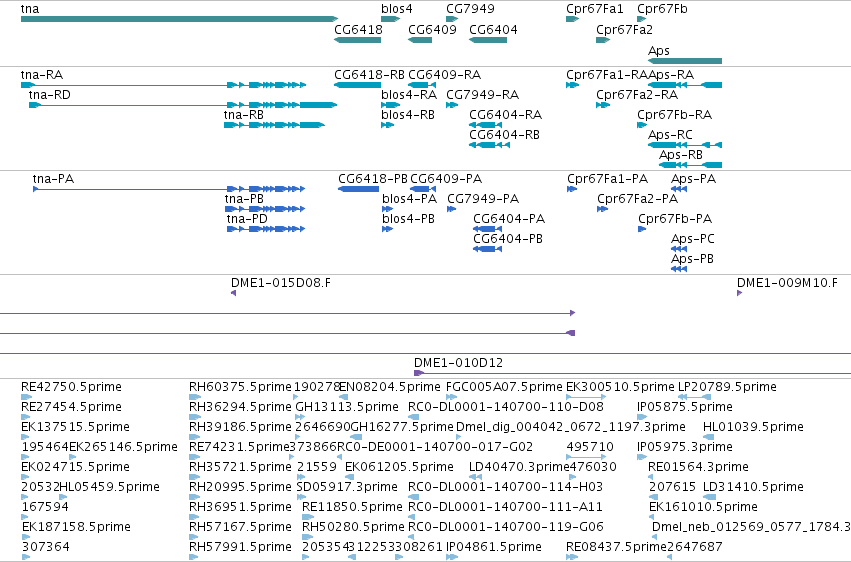851x562 pixels.
Task: Click the tna-PA protein label
Action: click(x=53, y=178)
